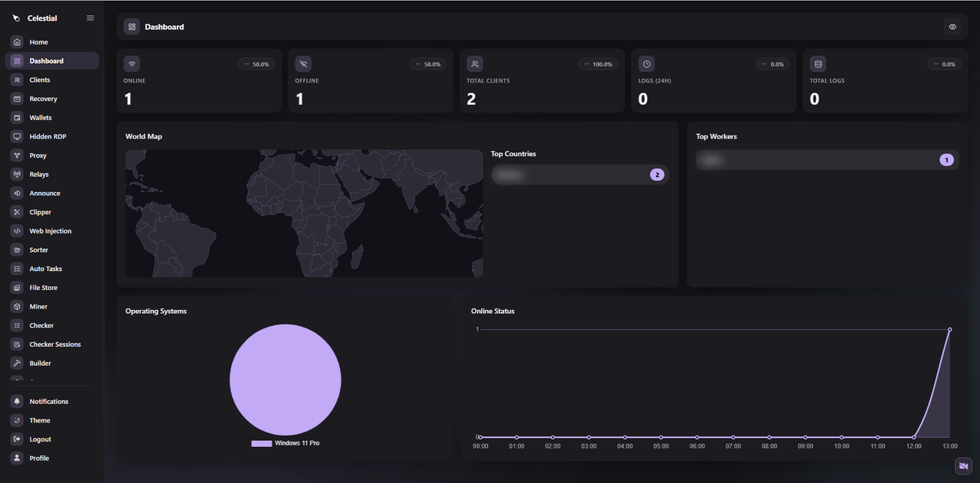The width and height of the screenshot is (980, 483).
Task: Click the purple pie chart in Operating Systems
Action: [x=286, y=380]
